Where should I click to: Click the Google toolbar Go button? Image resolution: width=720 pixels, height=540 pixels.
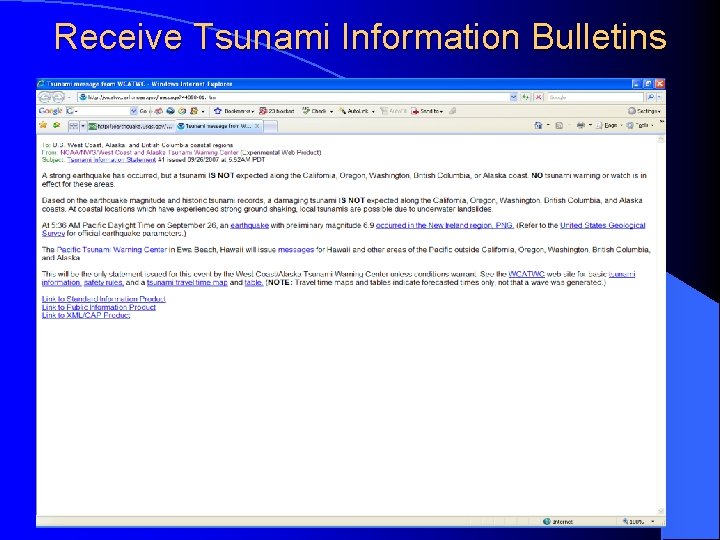pos(144,111)
